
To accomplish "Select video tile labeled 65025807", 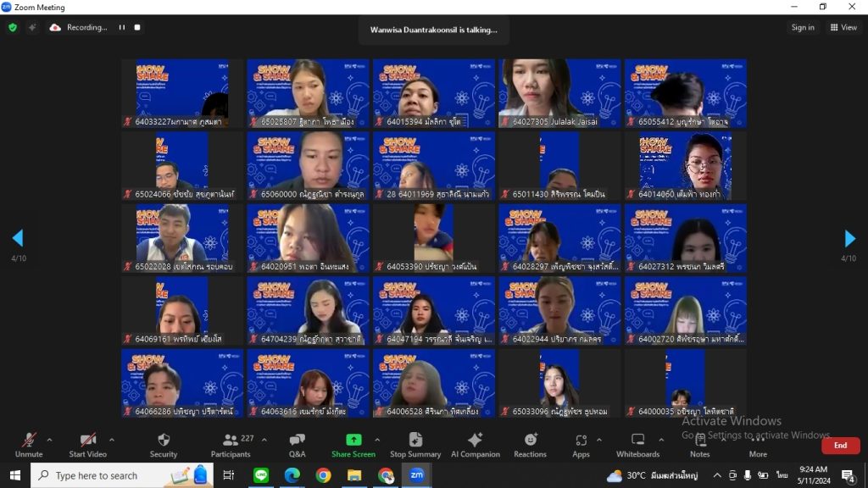I will 308,93.
